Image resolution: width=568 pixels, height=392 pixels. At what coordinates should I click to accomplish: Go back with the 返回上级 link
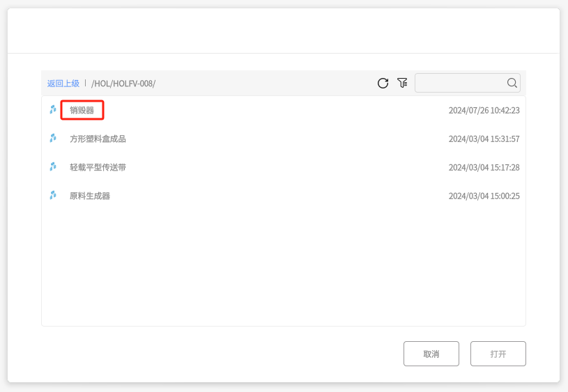[63, 84]
